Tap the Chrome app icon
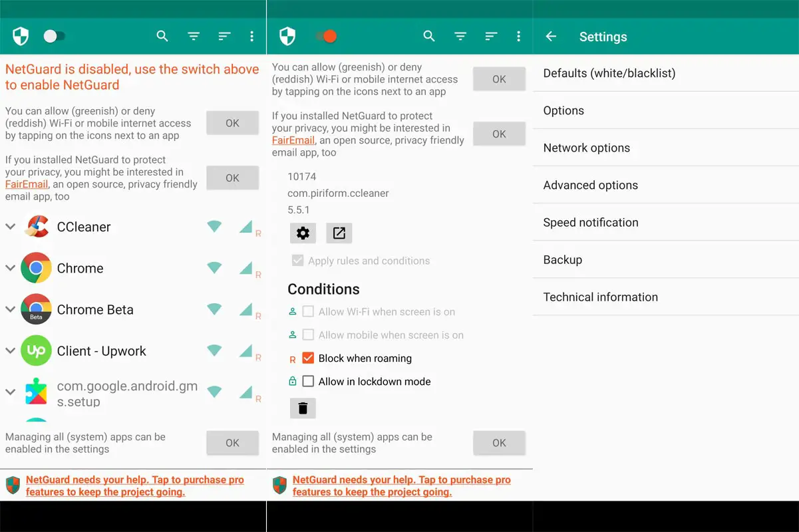The width and height of the screenshot is (799, 532). pos(36,268)
